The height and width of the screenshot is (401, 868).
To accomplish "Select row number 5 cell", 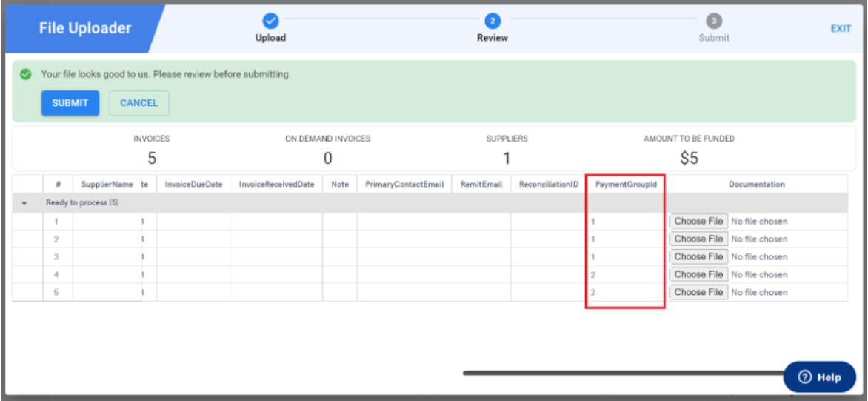I will 58,293.
